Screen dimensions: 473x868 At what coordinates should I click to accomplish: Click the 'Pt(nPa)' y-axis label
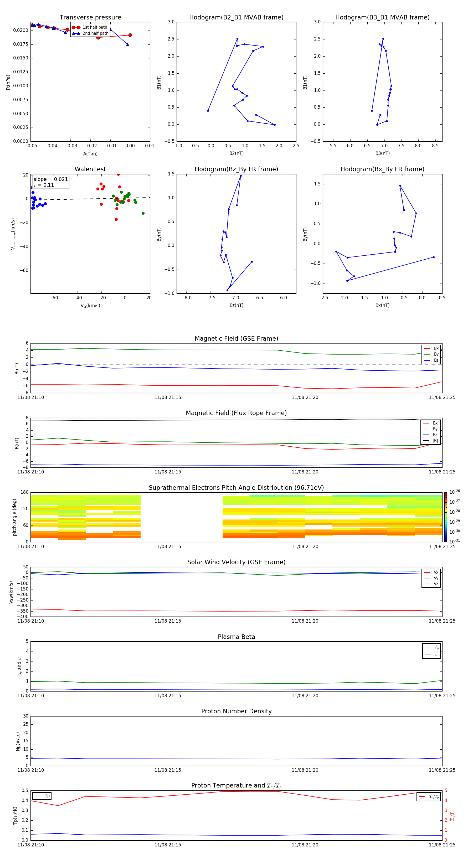[x=8, y=82]
